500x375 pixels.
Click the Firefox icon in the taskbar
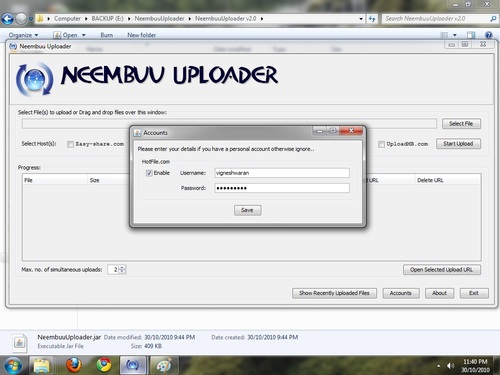point(74,365)
